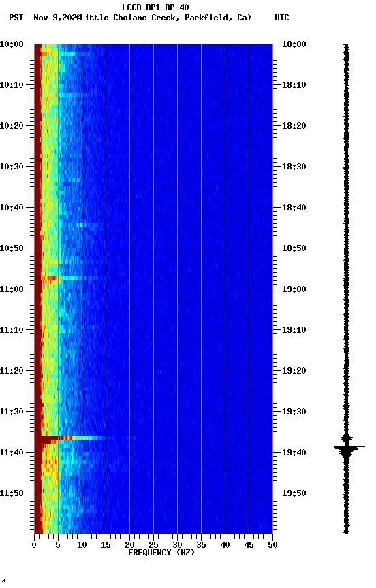Click the '11:40' PST time label

(12, 453)
